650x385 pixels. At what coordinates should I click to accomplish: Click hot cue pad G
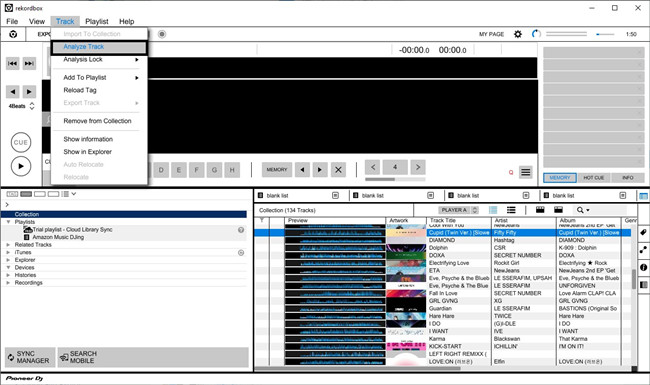pyautogui.click(x=214, y=170)
